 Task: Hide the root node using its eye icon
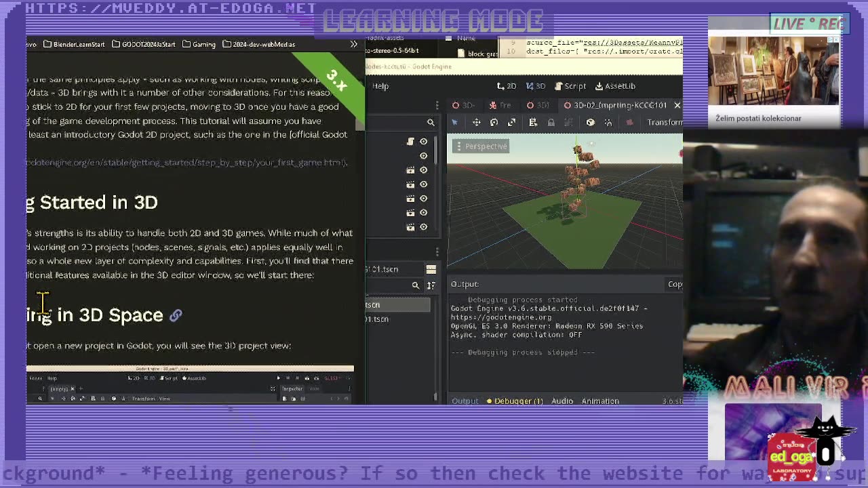click(x=424, y=142)
